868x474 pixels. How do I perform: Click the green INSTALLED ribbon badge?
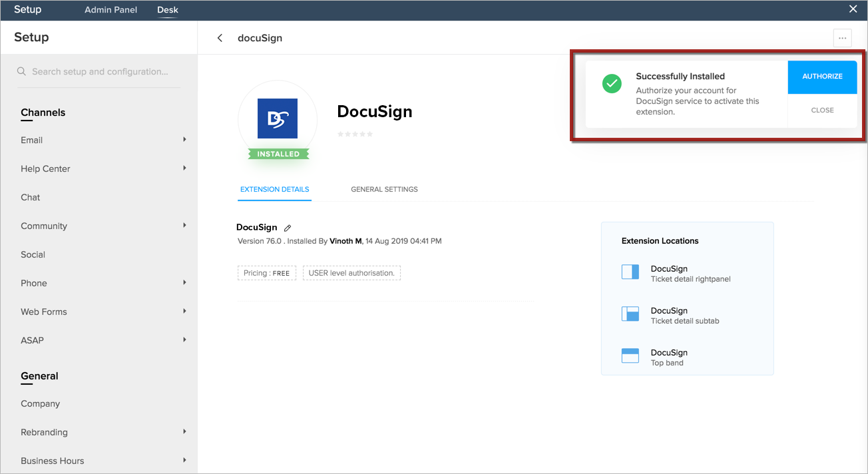tap(278, 154)
